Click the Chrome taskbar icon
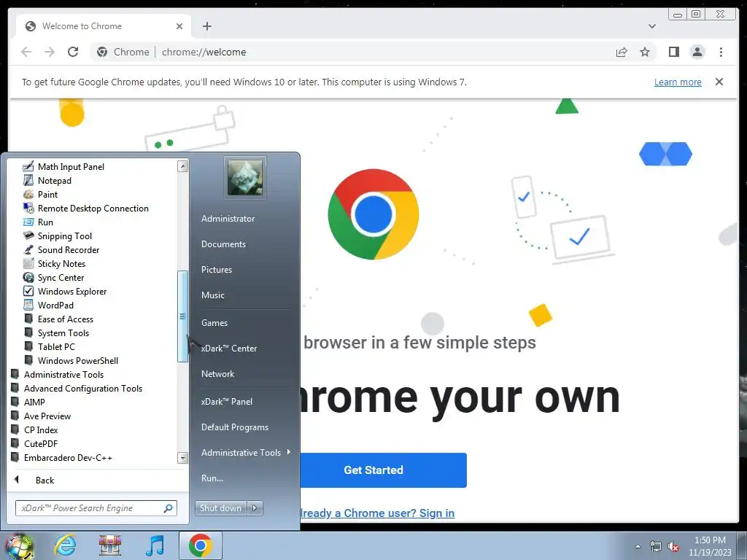Image resolution: width=747 pixels, height=560 pixels. click(200, 545)
